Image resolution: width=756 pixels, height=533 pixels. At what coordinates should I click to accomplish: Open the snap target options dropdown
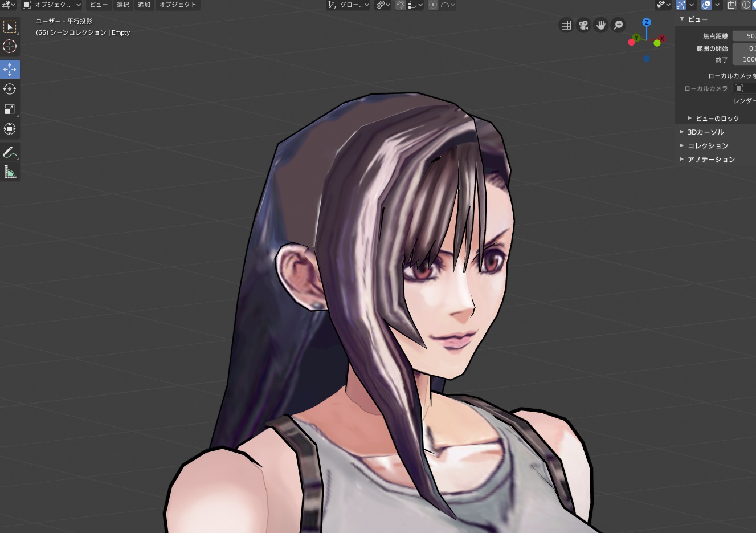click(x=416, y=5)
